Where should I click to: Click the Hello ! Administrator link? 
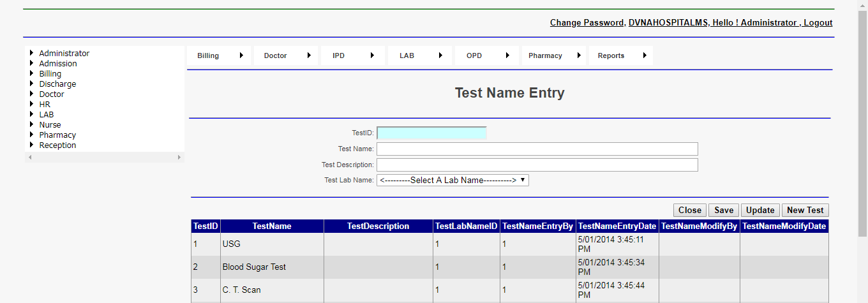point(754,23)
